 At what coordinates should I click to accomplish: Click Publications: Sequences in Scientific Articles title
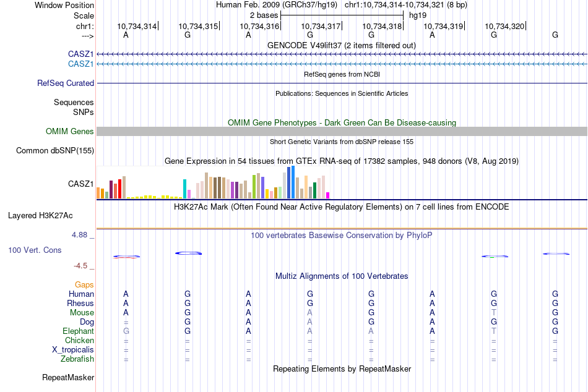pos(342,93)
